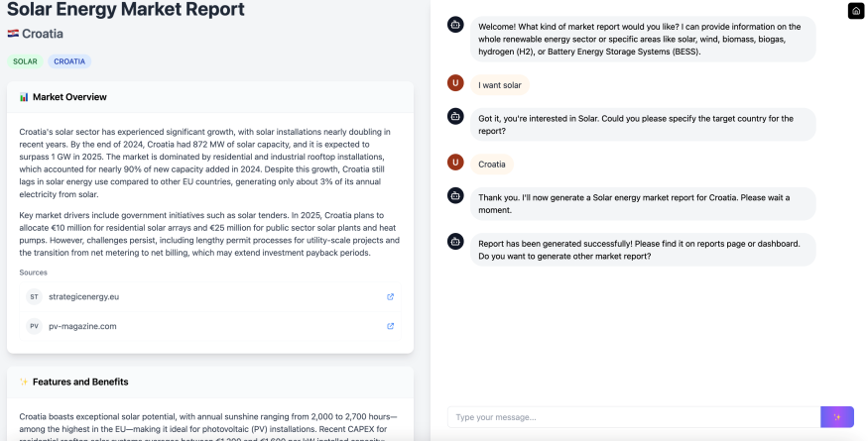
Task: Click the Market Overview section heading
Action: [x=69, y=97]
